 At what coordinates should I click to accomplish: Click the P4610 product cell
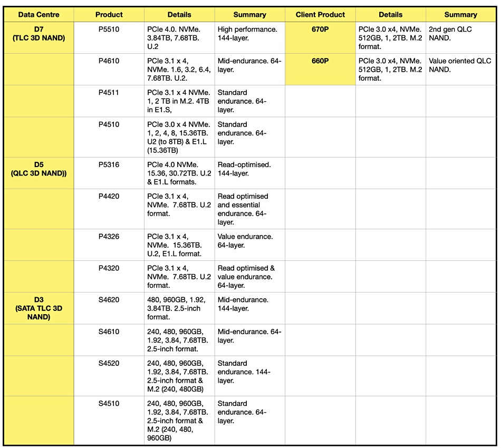tap(109, 69)
